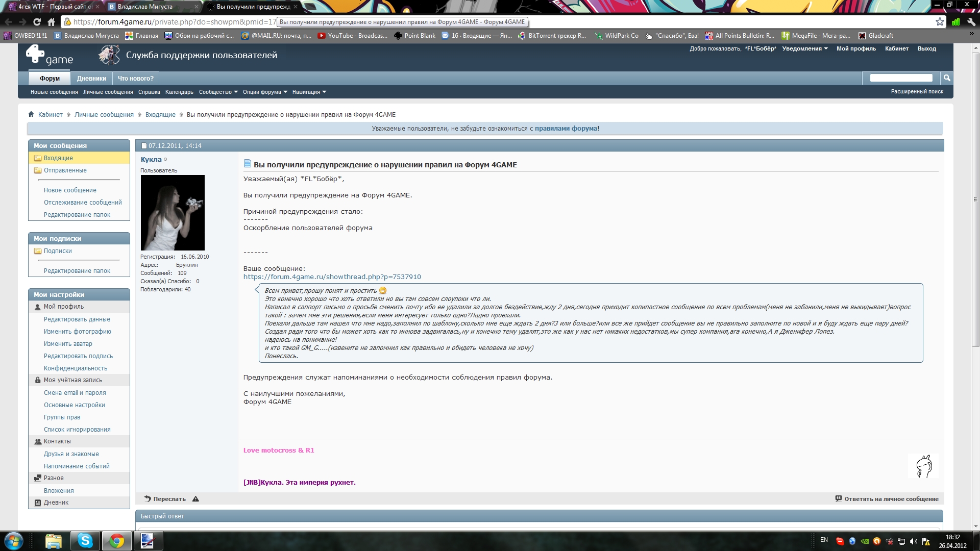980x551 pixels.
Task: Reload page with browser refresh icon
Action: (37, 22)
